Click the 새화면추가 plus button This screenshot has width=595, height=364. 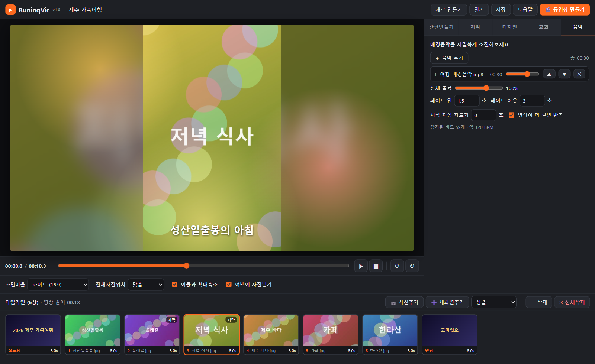tap(447, 302)
